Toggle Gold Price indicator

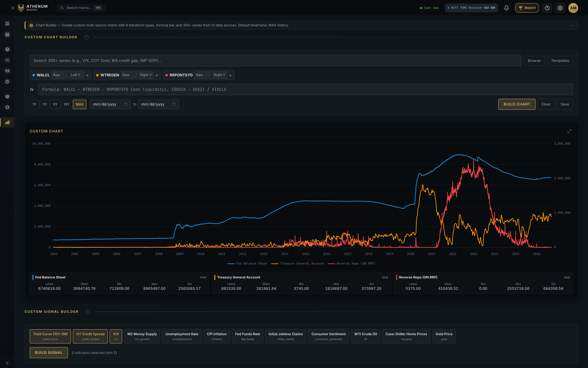coord(444,336)
